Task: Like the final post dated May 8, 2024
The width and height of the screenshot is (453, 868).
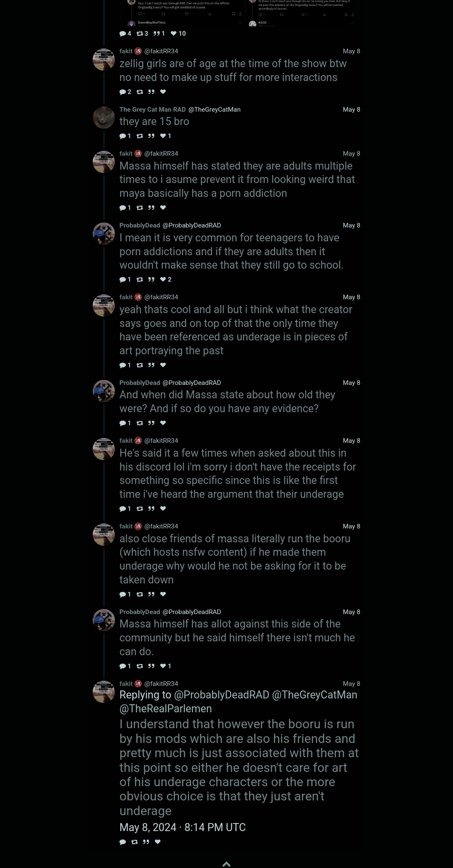Action: click(x=158, y=842)
